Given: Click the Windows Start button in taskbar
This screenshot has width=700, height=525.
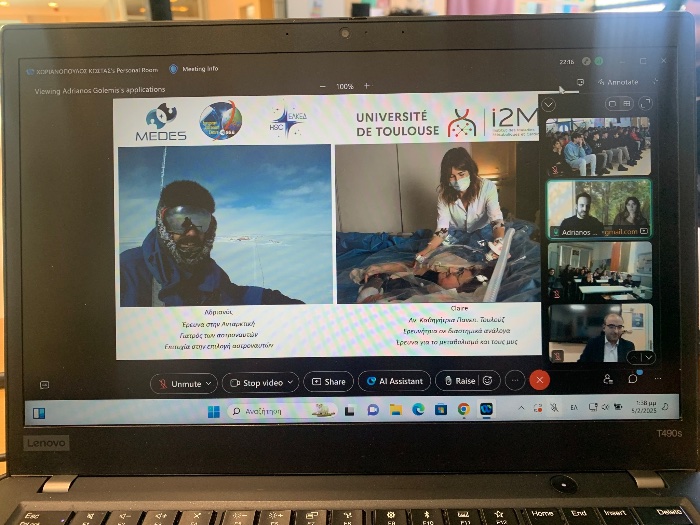Looking at the screenshot, I should coord(213,410).
